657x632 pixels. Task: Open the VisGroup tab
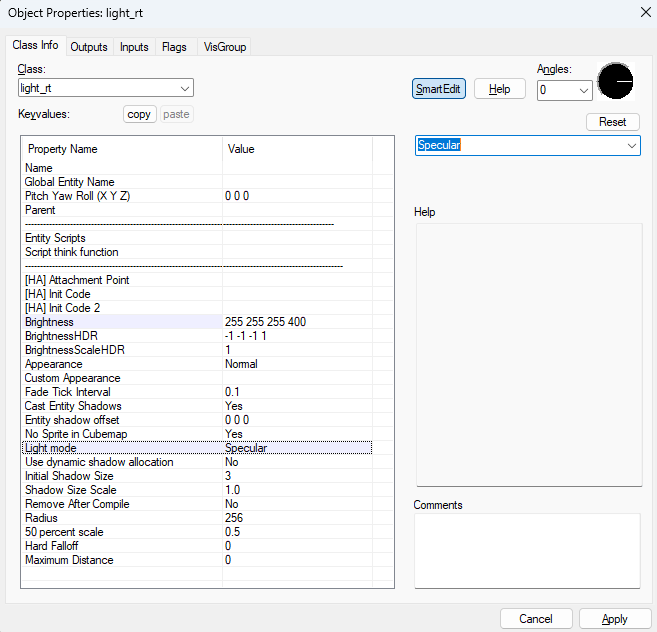(x=223, y=47)
